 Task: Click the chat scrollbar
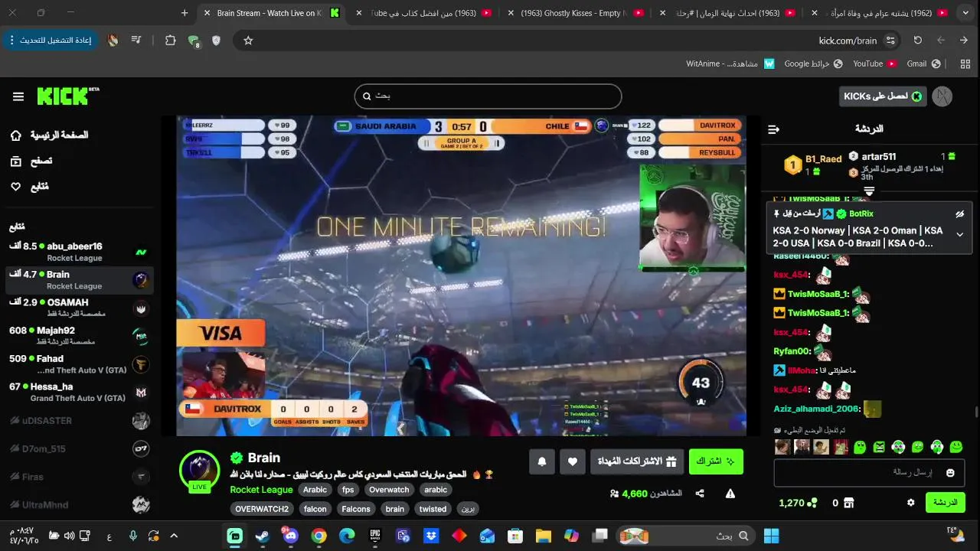976,412
